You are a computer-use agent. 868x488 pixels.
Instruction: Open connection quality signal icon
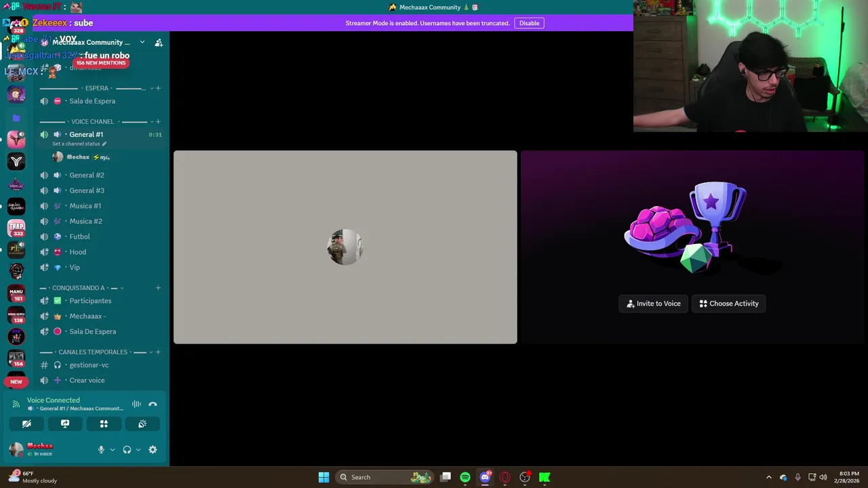point(16,404)
